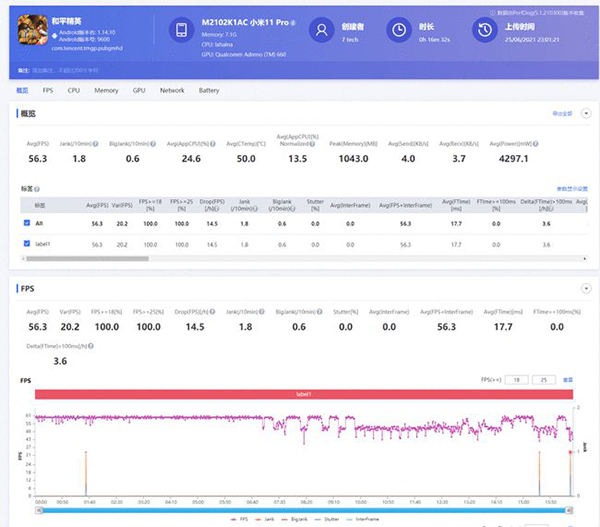Click the creator user avatar icon
The image size is (600, 527).
coord(322,30)
